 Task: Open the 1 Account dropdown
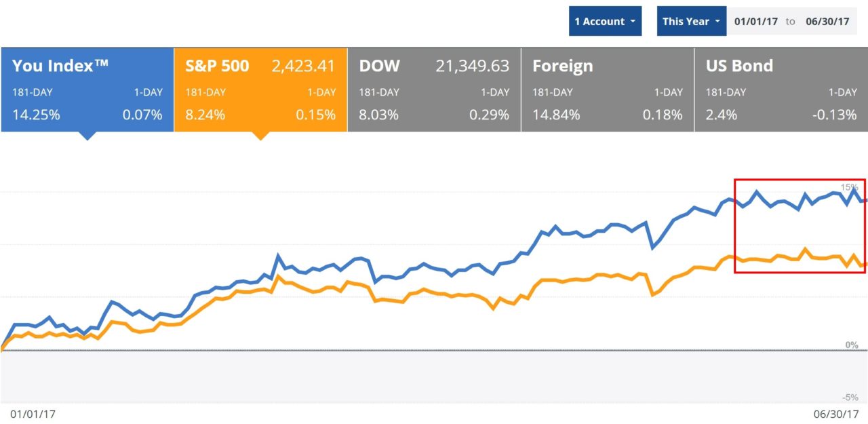point(605,22)
